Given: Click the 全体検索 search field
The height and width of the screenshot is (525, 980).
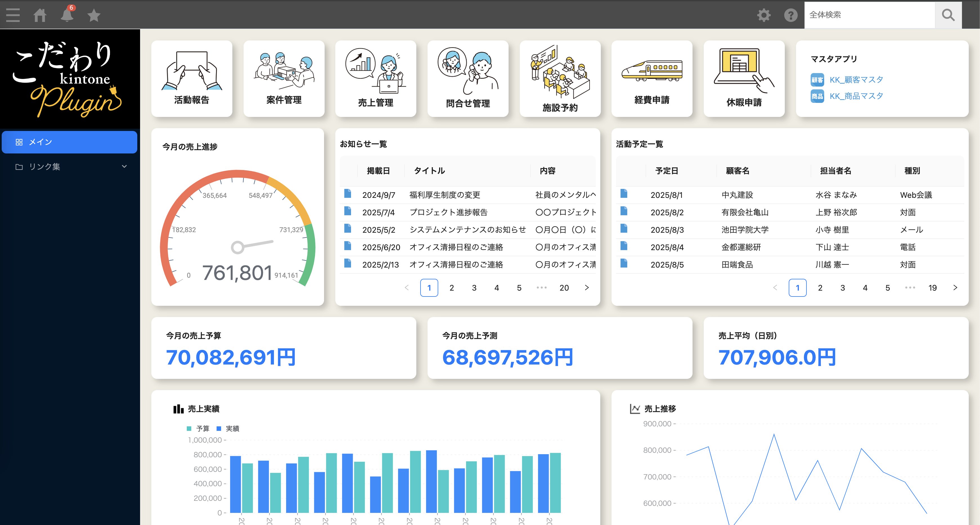Looking at the screenshot, I should pyautogui.click(x=869, y=15).
